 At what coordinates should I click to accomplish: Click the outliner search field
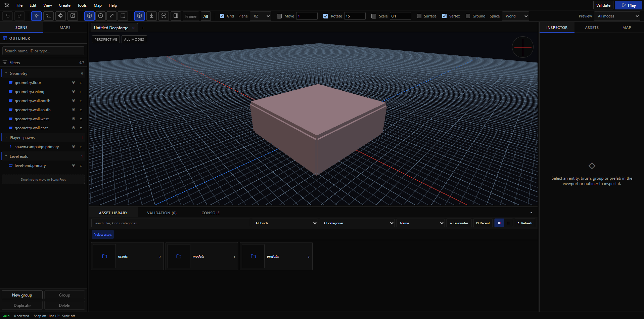point(43,51)
